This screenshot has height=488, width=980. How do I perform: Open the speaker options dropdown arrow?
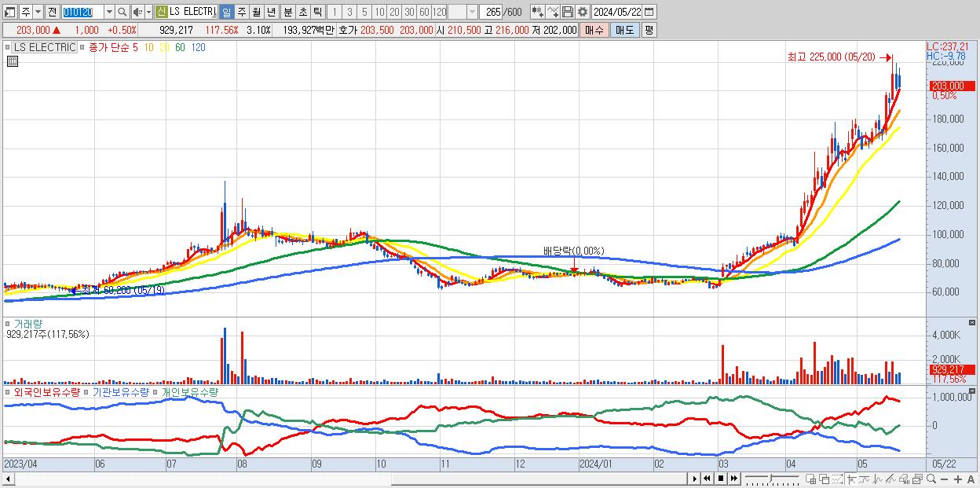pyautogui.click(x=148, y=12)
